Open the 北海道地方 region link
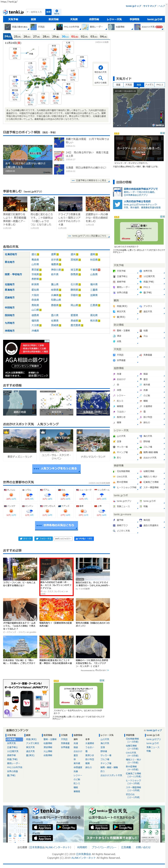Image resolution: width=168 pixels, height=868 pixels. tap(11, 254)
